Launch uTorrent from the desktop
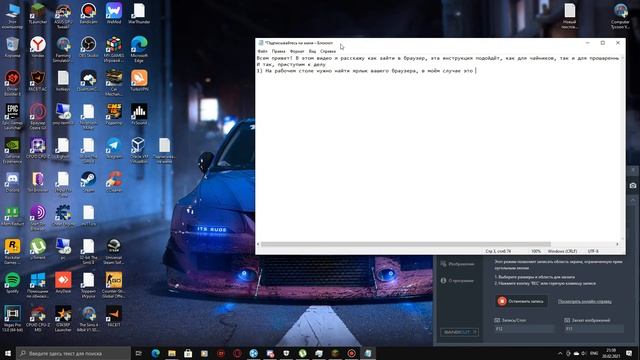Viewport: 640px width, 360px height. pos(38,249)
